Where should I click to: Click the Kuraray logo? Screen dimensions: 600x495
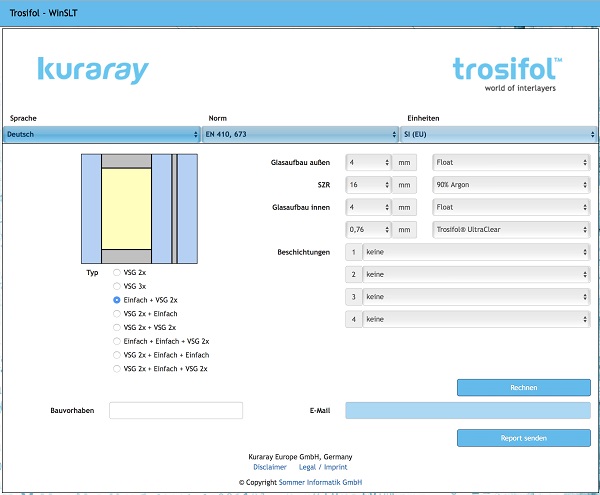[x=93, y=70]
